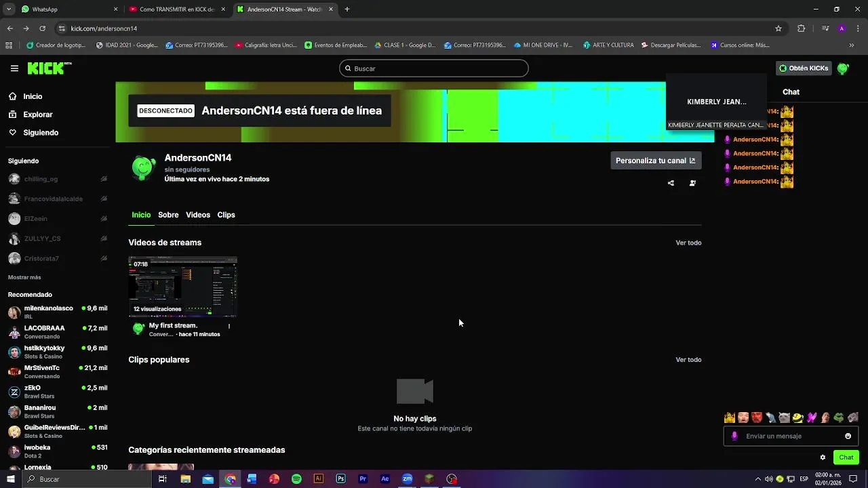868x488 pixels.
Task: Open Windows Task View
Action: pyautogui.click(x=163, y=479)
